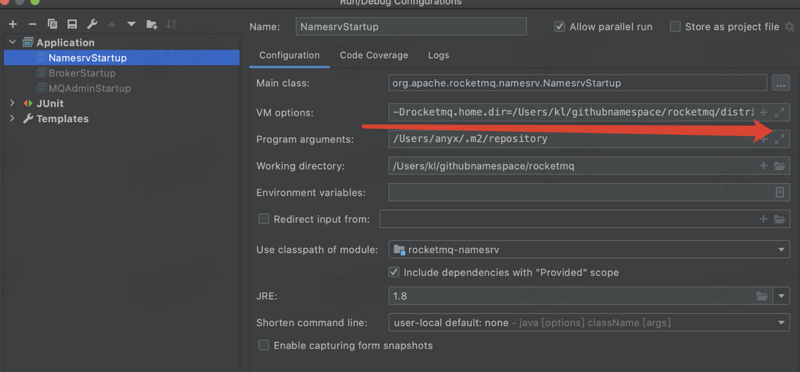Toggle Allow parallel run checkbox

click(560, 27)
